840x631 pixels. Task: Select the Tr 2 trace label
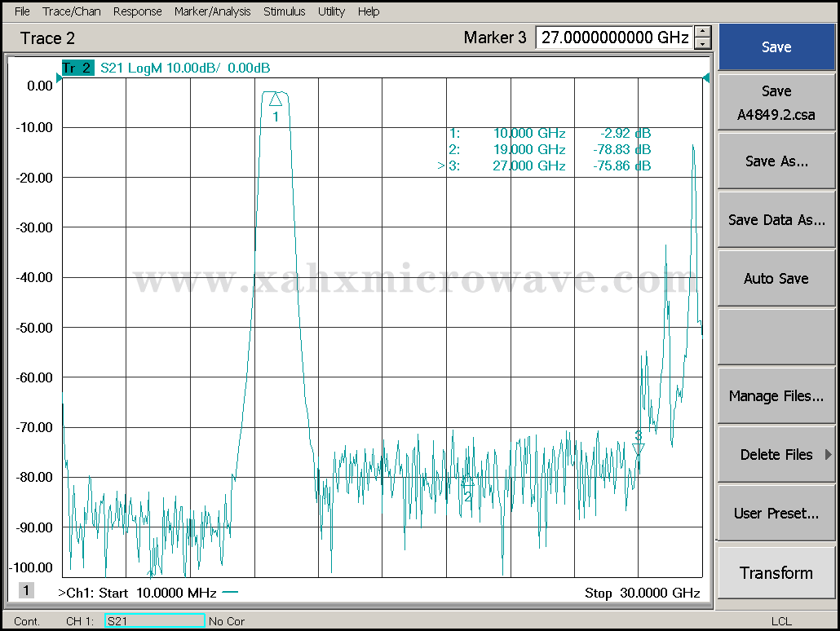[77, 68]
